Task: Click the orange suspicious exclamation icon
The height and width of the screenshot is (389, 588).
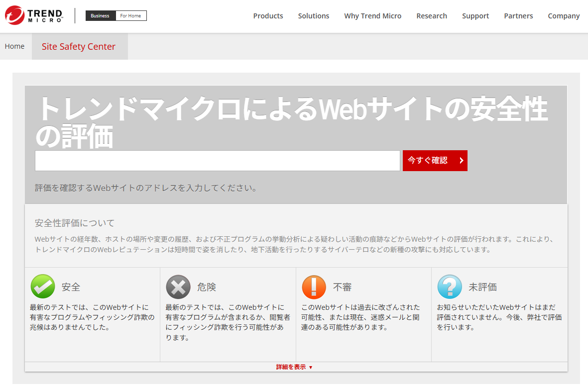Action: tap(314, 287)
